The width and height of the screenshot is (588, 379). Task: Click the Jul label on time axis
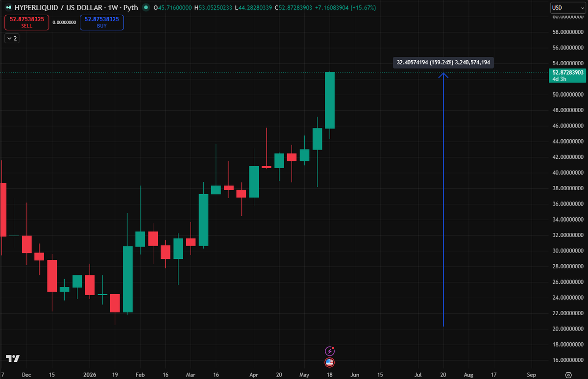click(x=419, y=375)
